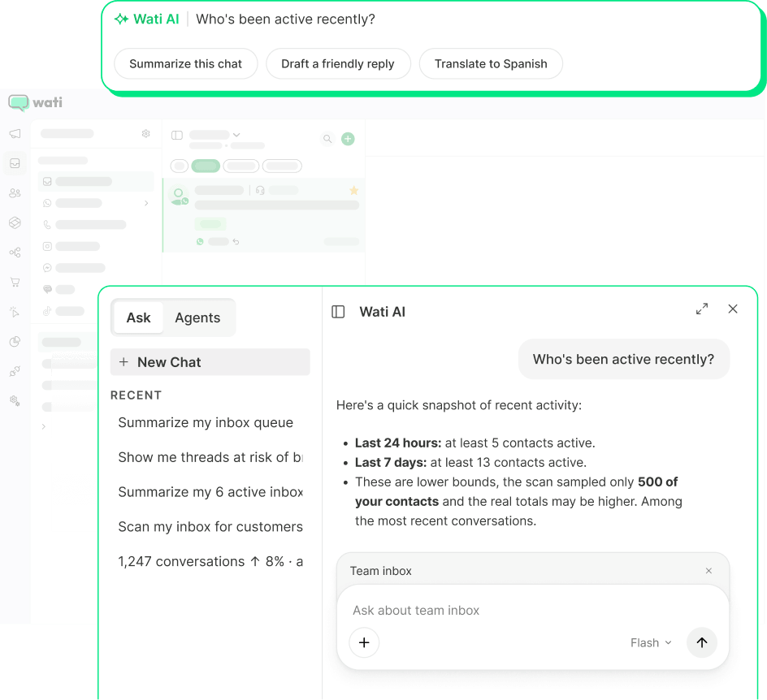Click the plus attachment button in chat input
Image resolution: width=767 pixels, height=700 pixels.
tap(364, 642)
